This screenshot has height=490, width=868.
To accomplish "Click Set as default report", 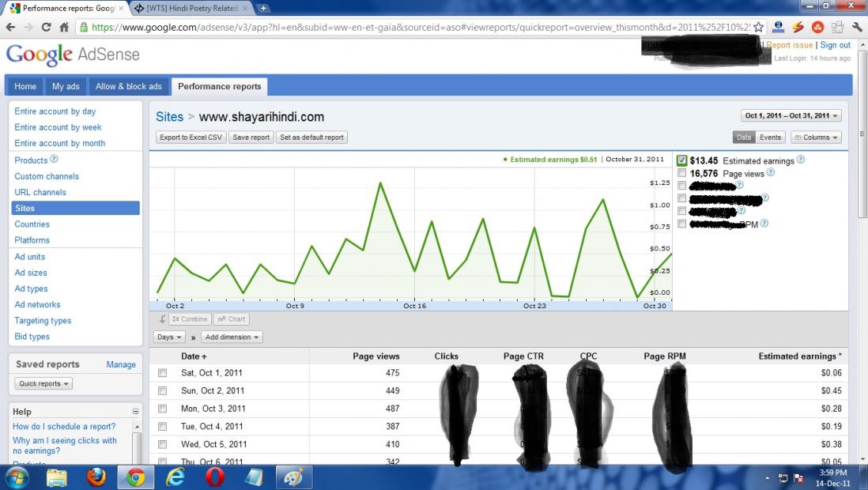I will click(311, 138).
